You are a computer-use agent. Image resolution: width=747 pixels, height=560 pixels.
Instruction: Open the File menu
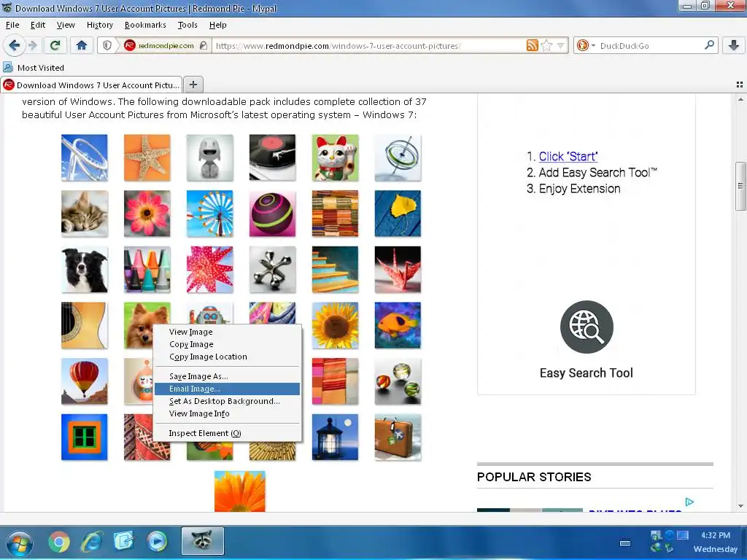point(12,25)
